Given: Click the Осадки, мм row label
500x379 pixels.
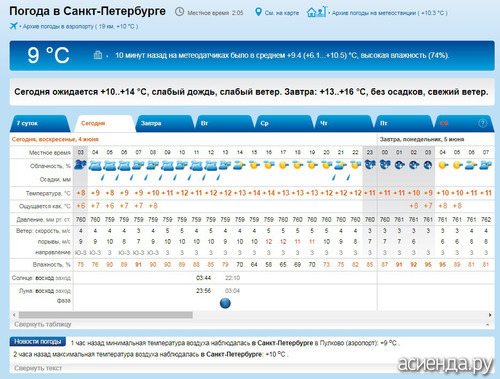Looking at the screenshot, I should [55, 179].
